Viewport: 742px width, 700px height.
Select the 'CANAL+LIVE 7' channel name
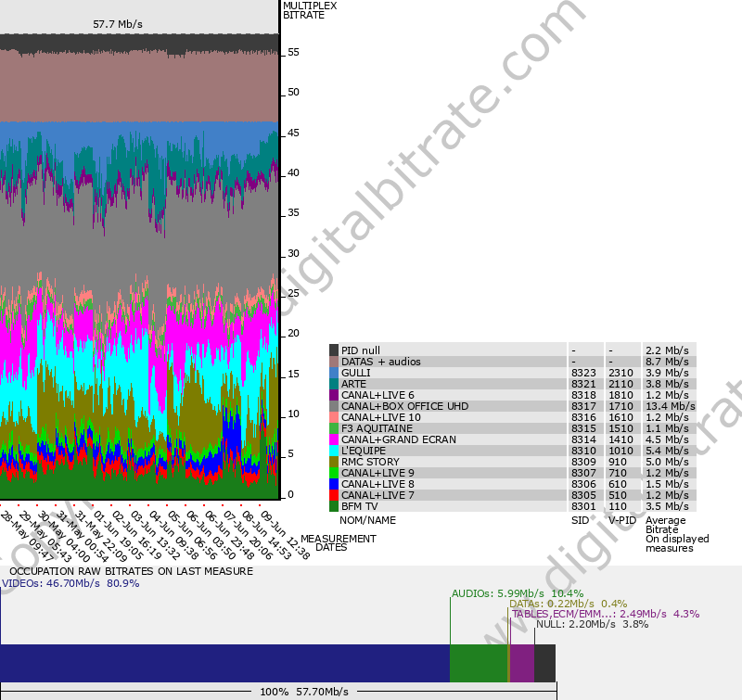377,495
